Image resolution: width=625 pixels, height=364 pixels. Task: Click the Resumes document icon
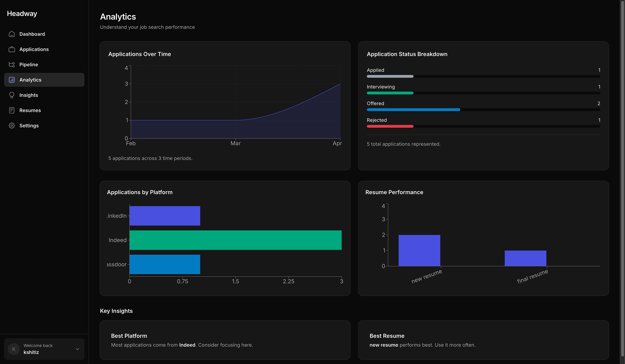(12, 110)
